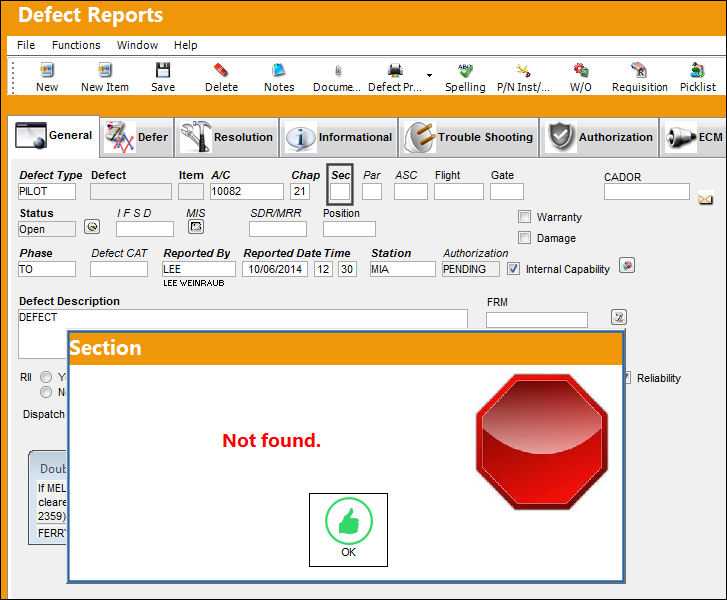Click the Station field showing MIA

pos(402,269)
